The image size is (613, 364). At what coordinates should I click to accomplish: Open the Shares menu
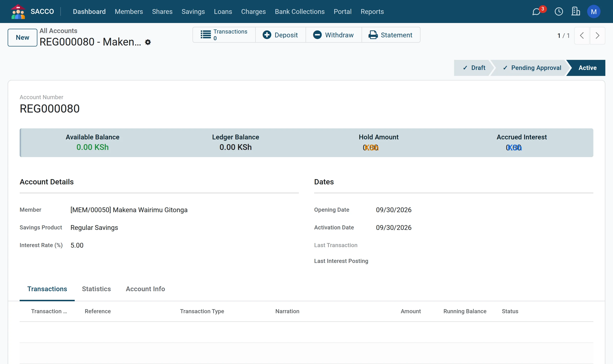(x=162, y=11)
